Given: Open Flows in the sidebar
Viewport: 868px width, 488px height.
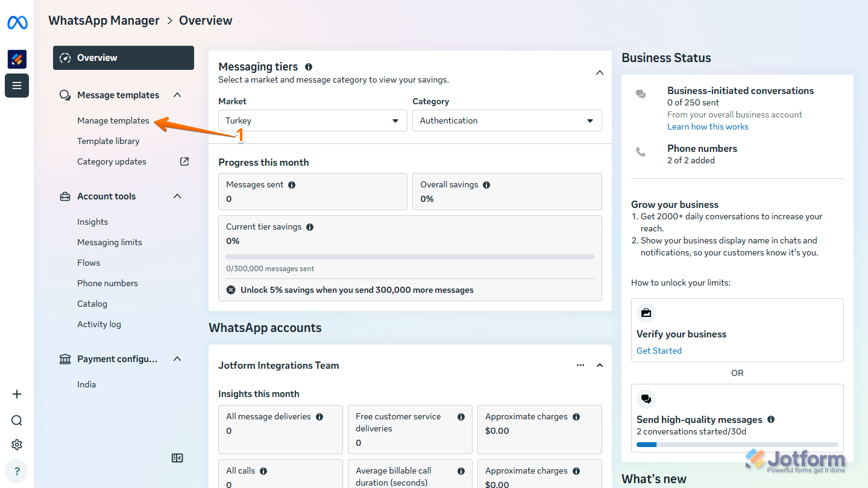Looking at the screenshot, I should (89, 263).
